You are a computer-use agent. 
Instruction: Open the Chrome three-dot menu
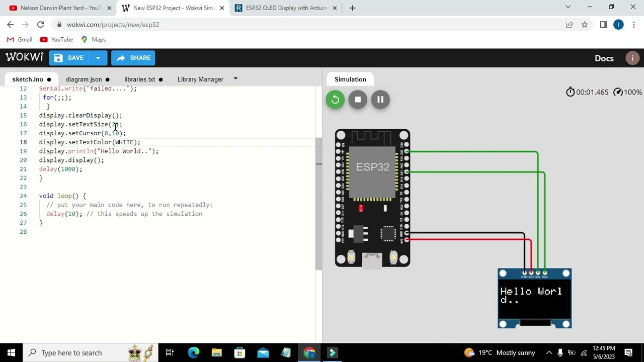pos(633,25)
